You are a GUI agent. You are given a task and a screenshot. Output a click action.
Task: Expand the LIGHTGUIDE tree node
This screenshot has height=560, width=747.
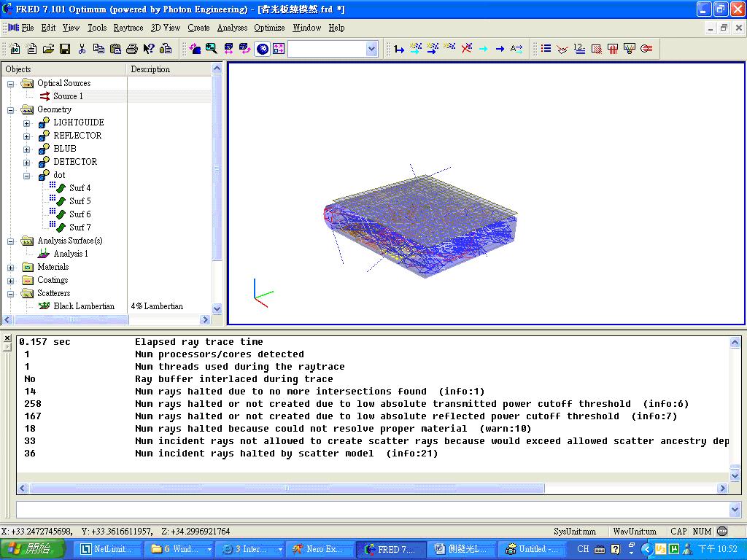tap(27, 123)
